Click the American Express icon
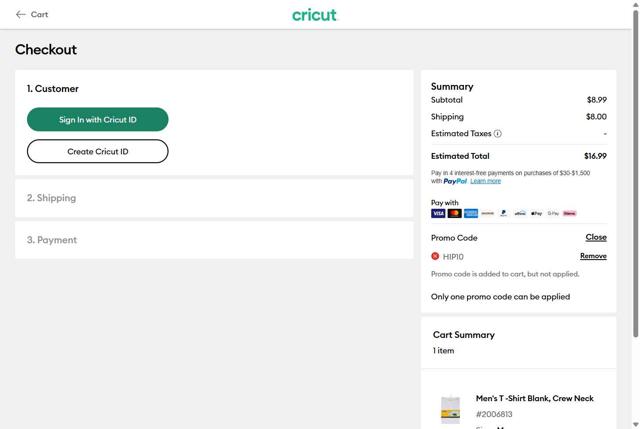 [471, 213]
